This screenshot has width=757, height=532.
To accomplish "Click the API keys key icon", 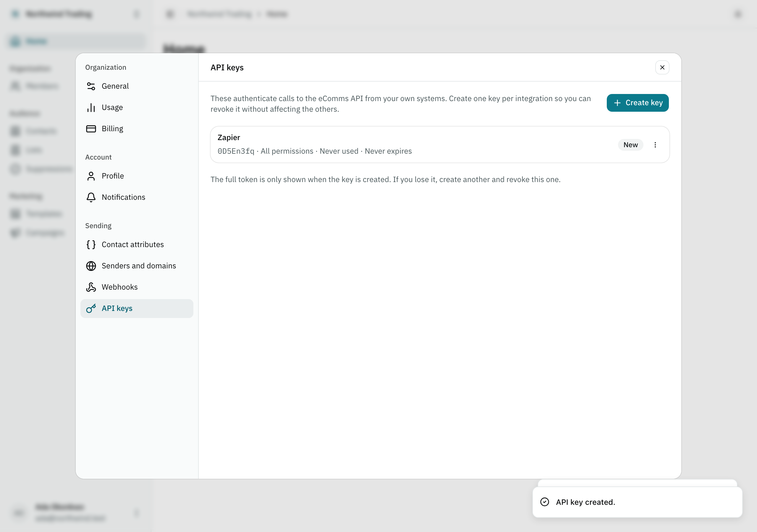I will tap(91, 308).
